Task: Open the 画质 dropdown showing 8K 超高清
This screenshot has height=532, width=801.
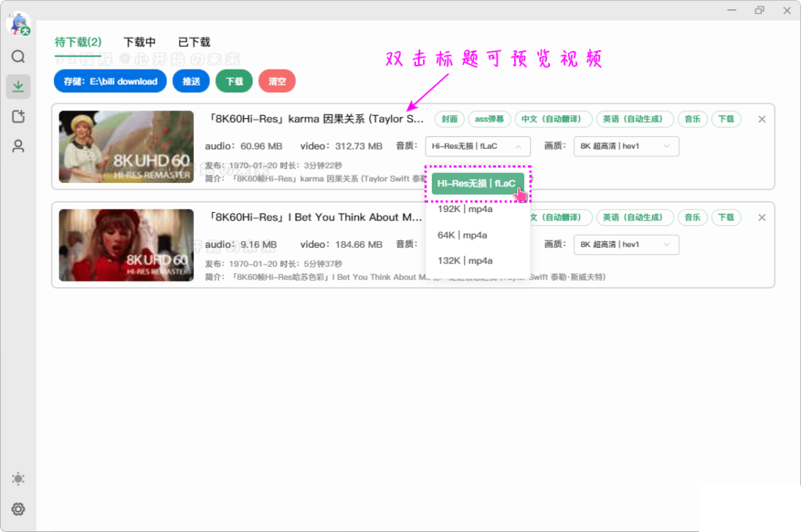Action: (x=626, y=146)
